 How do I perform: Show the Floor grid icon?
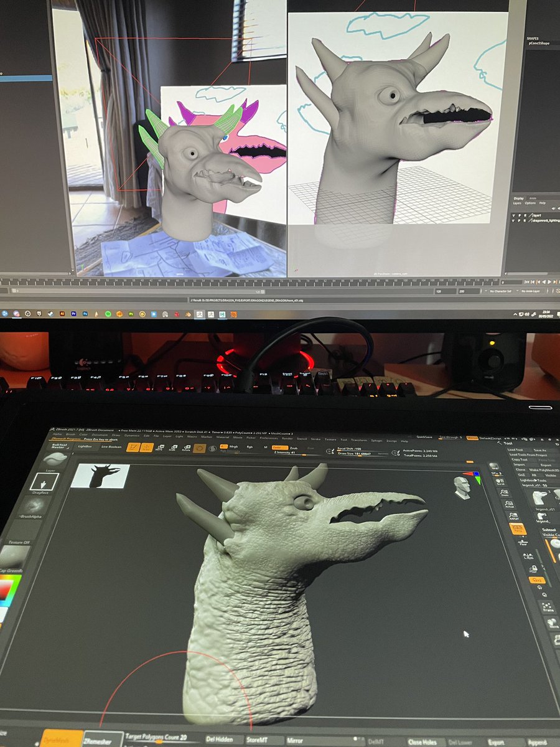pyautogui.click(x=523, y=542)
